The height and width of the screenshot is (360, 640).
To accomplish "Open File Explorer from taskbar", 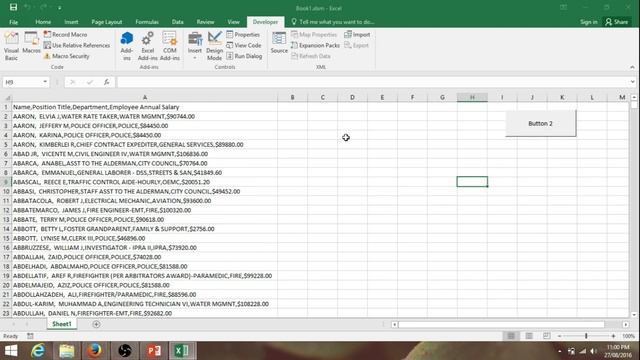I will [x=67, y=351].
